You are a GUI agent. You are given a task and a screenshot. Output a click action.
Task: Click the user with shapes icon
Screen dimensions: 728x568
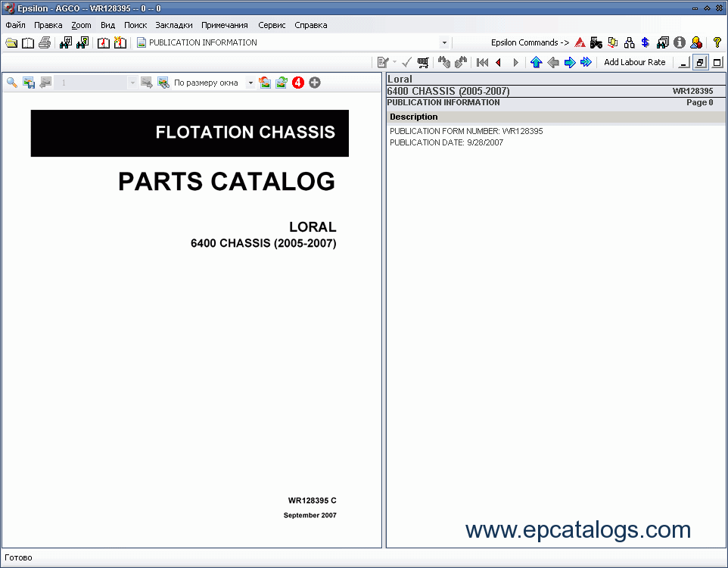coord(696,42)
